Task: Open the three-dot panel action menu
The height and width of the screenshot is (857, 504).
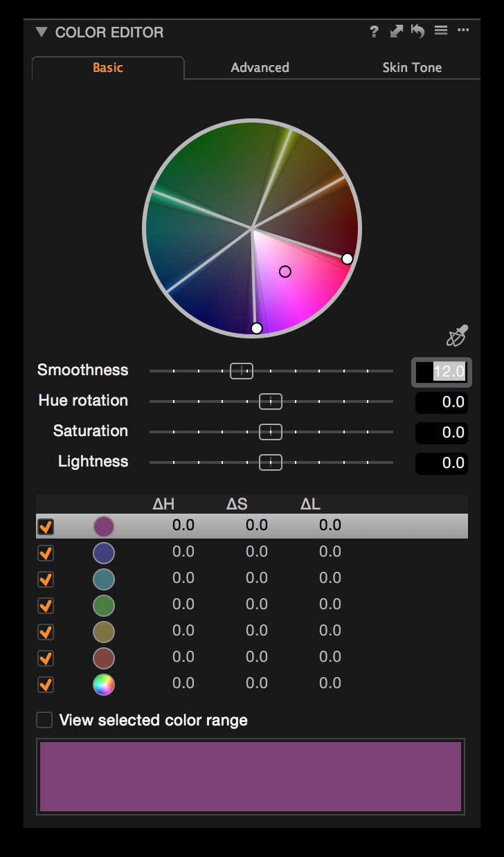Action: (463, 30)
